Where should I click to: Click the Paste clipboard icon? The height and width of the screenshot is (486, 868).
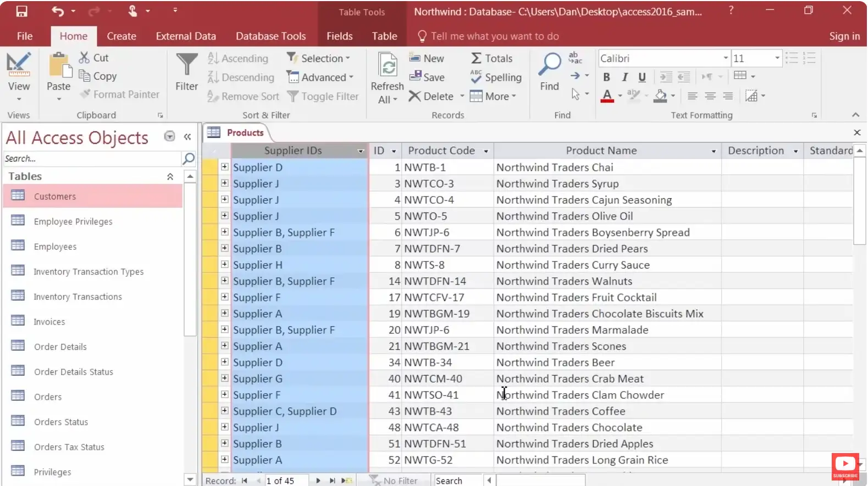[59, 66]
